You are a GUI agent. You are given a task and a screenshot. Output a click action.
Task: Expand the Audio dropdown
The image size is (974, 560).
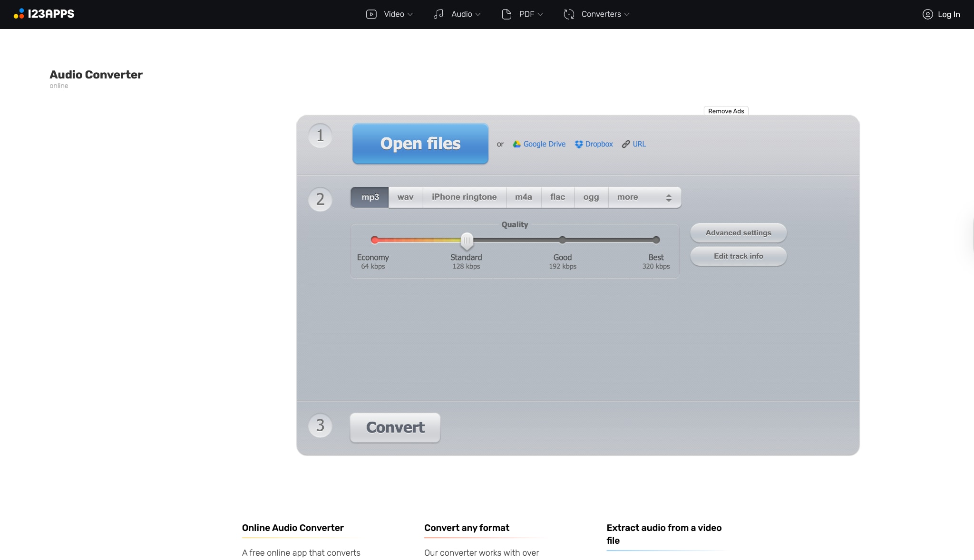pos(461,14)
